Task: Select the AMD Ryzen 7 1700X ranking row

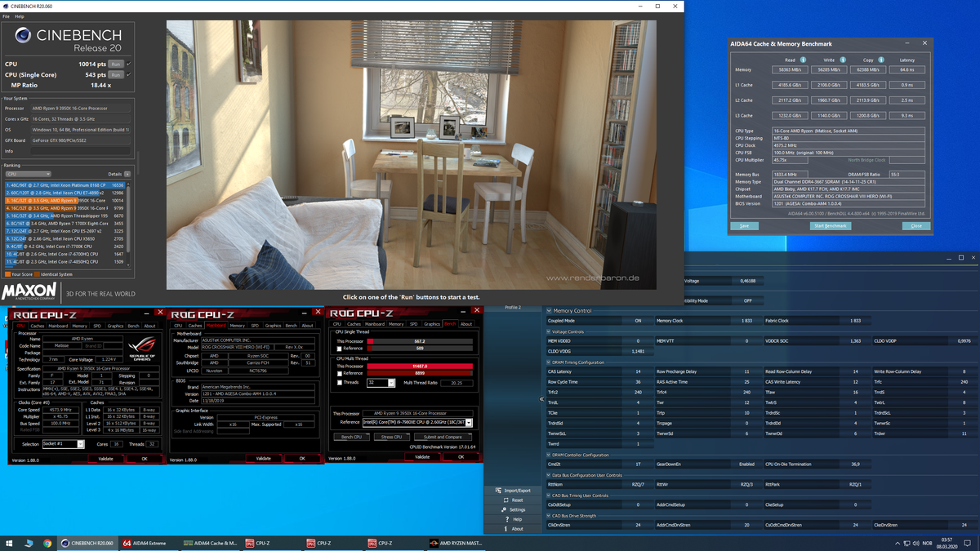Action: coord(65,223)
